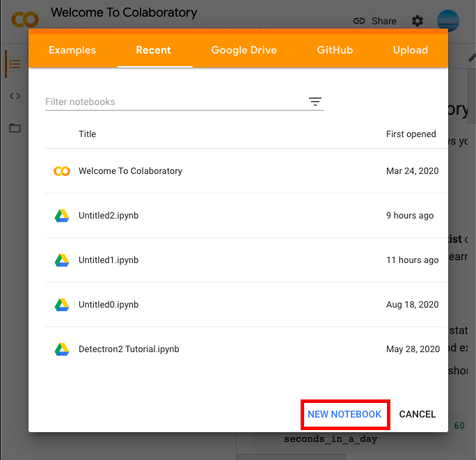Click seconds_in_a_day code text in background
Screen dimensions: 476x460
pos(331,439)
